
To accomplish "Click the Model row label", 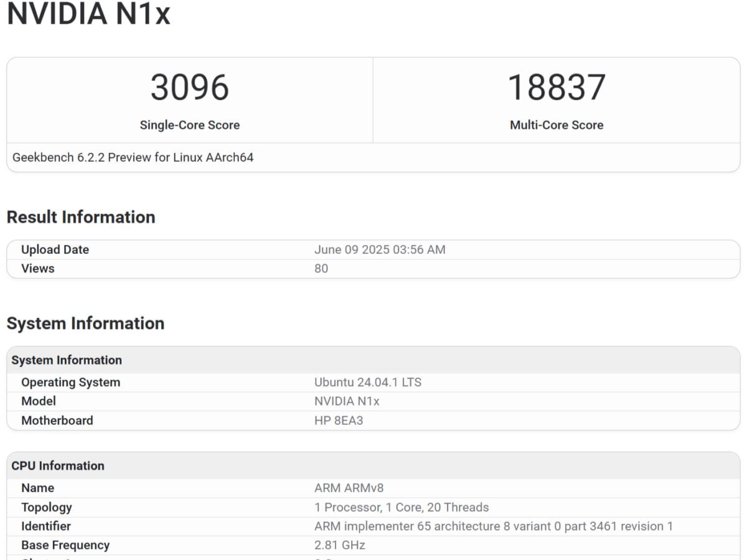I will pos(39,401).
